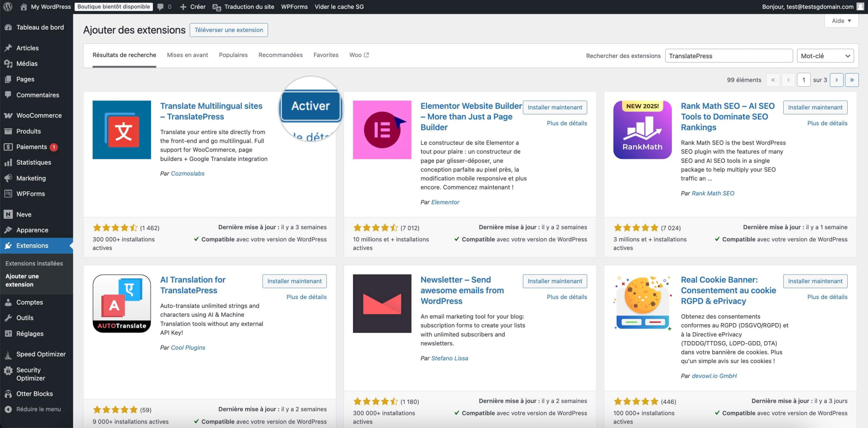Open Extensions installées submenu item
This screenshot has width=868, height=428.
point(34,263)
